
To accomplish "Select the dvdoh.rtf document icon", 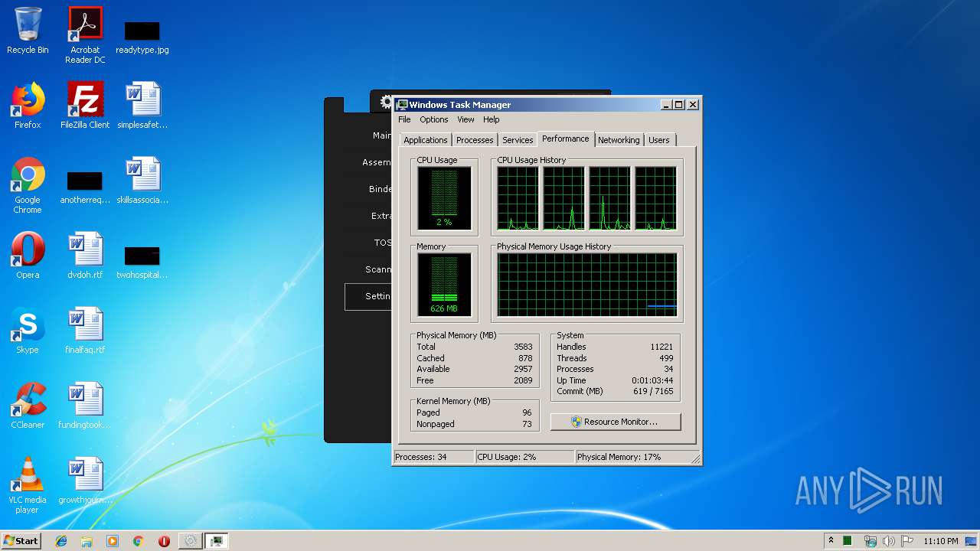I will pos(85,256).
